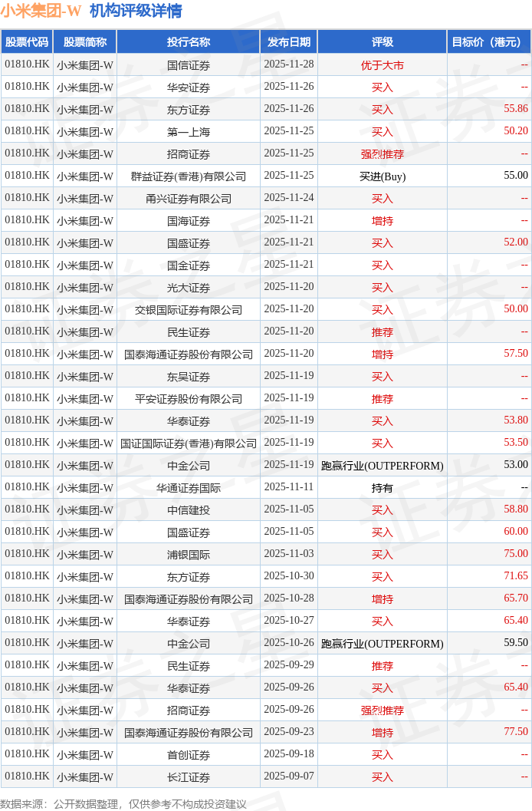532x811 pixels.
Task: Click target price 58.80
Action: [516, 509]
